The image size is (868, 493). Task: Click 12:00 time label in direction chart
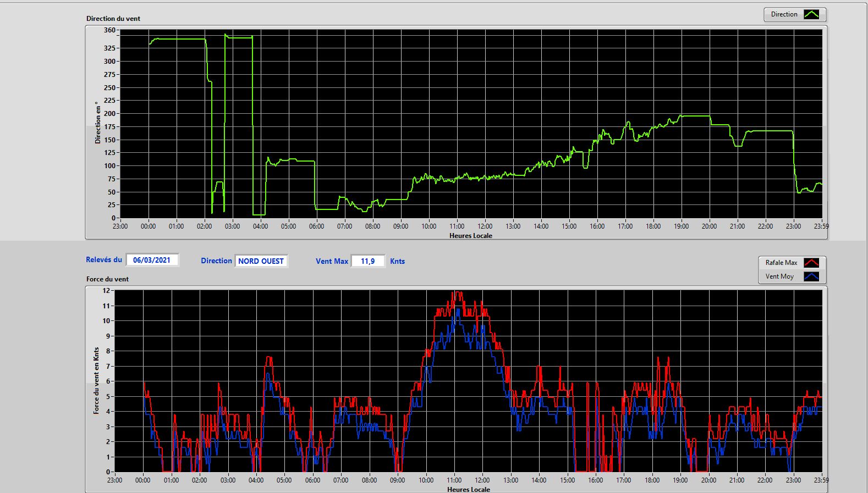pos(485,226)
